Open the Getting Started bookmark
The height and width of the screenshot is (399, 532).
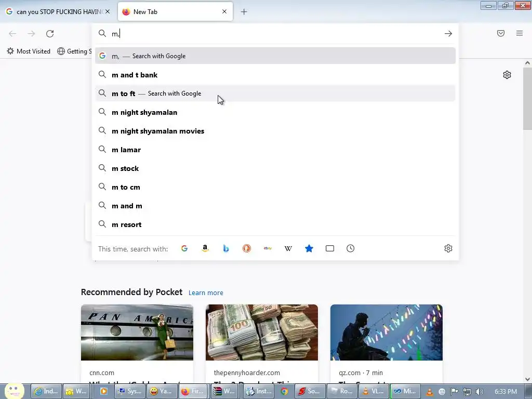click(74, 51)
